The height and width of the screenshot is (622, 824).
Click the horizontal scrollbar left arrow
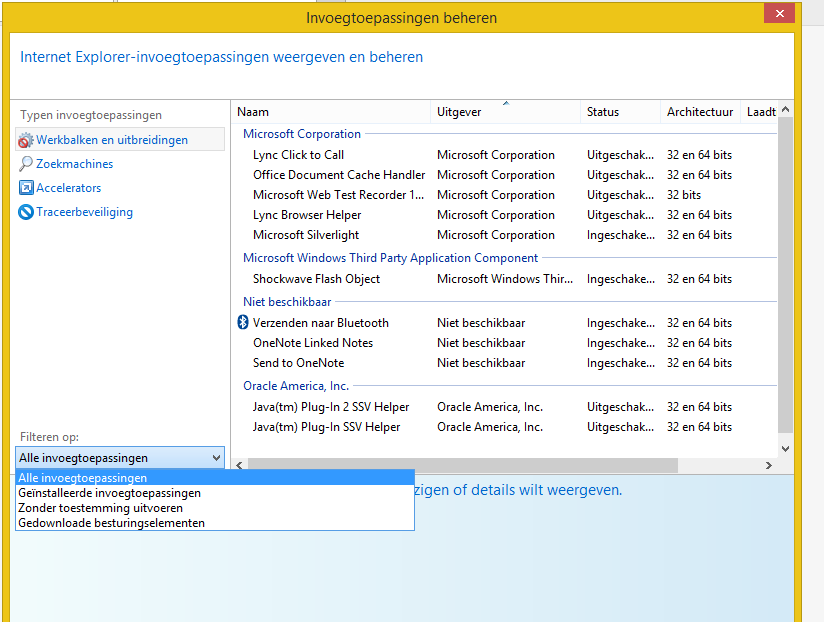pyautogui.click(x=240, y=465)
